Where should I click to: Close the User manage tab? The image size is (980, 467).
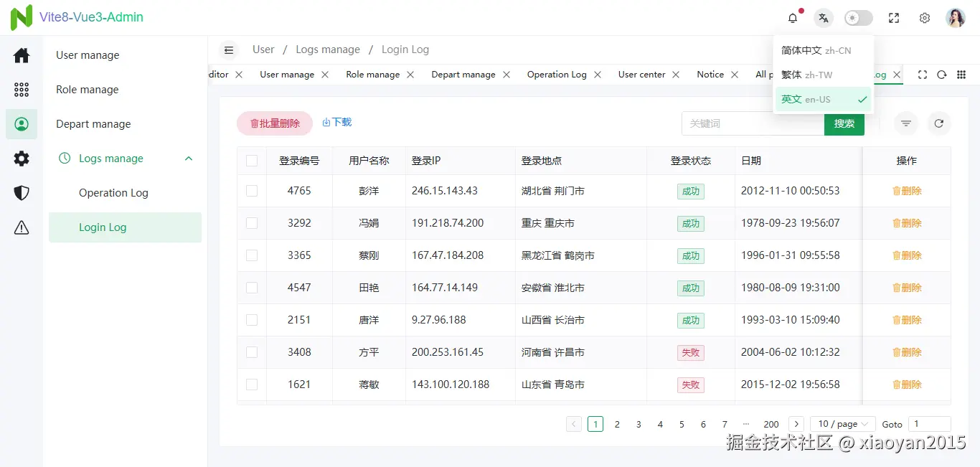coord(325,75)
